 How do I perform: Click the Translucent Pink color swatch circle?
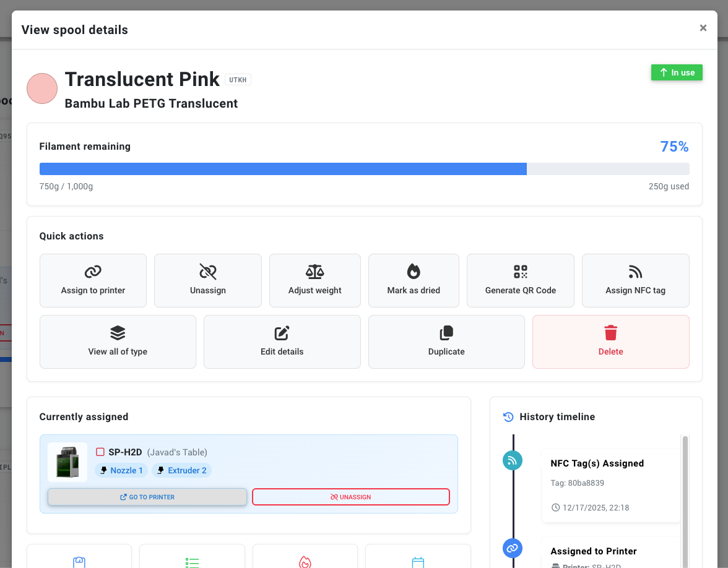pyautogui.click(x=42, y=88)
